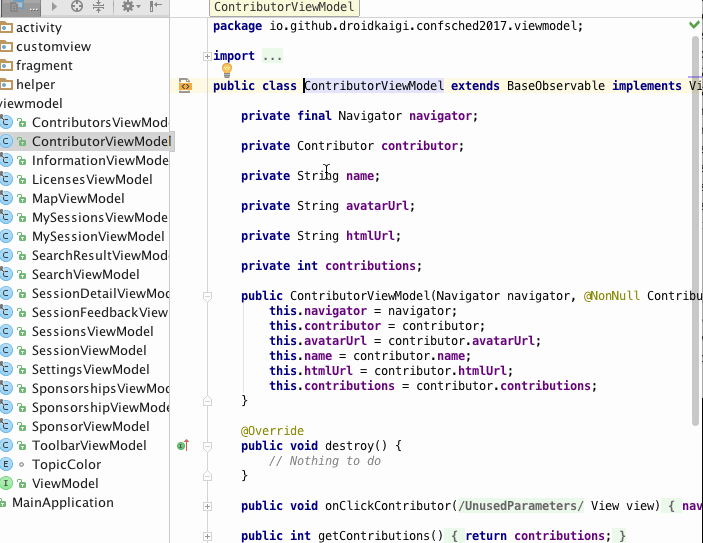Open the project view selector dropdown

point(21,7)
